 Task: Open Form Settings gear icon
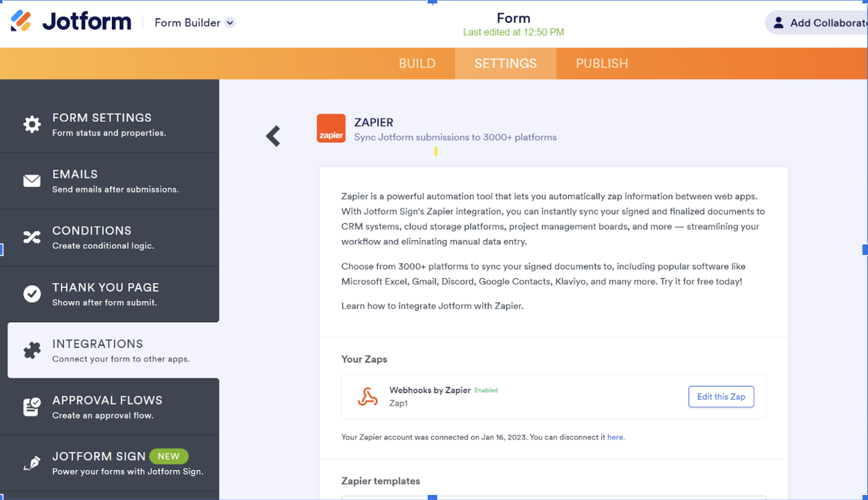click(31, 124)
